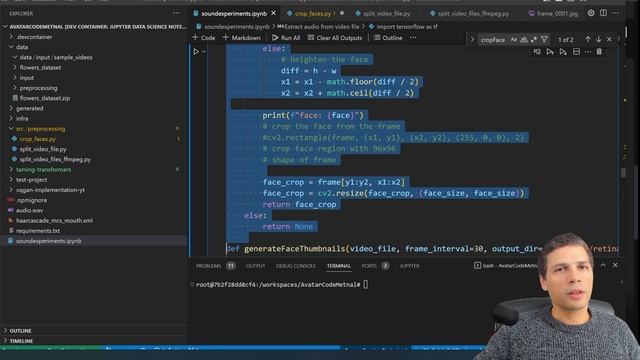Viewport: 640px width, 360px height.
Task: Expand the TIMELINE section
Action: (x=94, y=341)
